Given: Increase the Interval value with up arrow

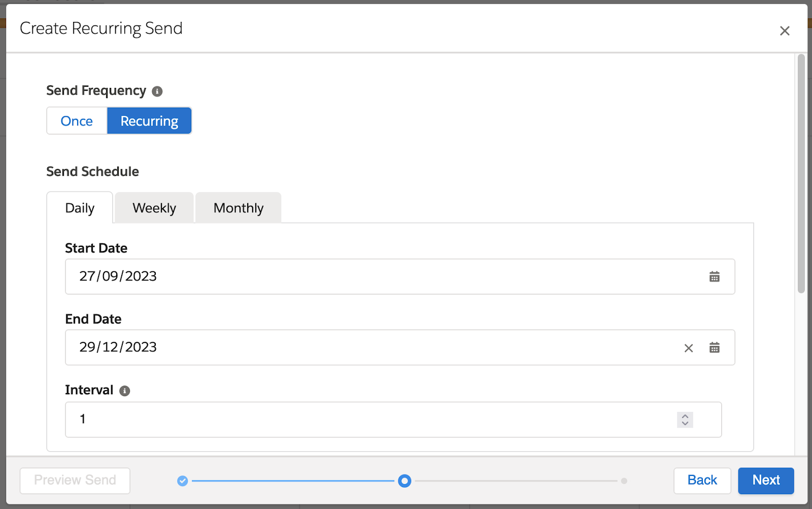Looking at the screenshot, I should [x=685, y=416].
